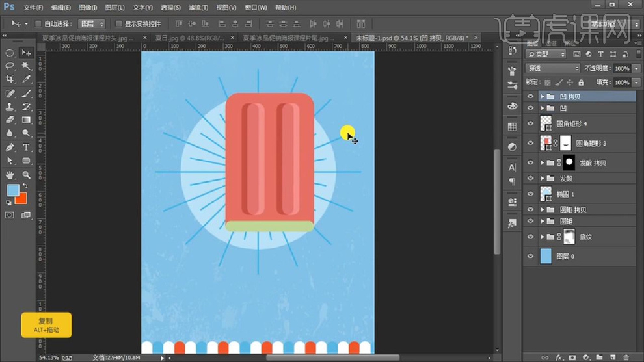Image resolution: width=644 pixels, height=362 pixels.
Task: Select the Horizontal Type tool
Action: [x=27, y=147]
